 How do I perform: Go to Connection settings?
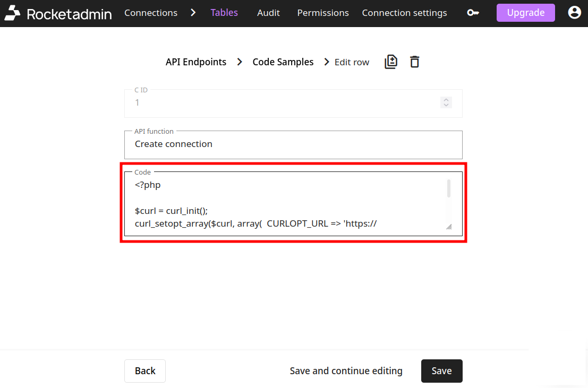point(404,12)
